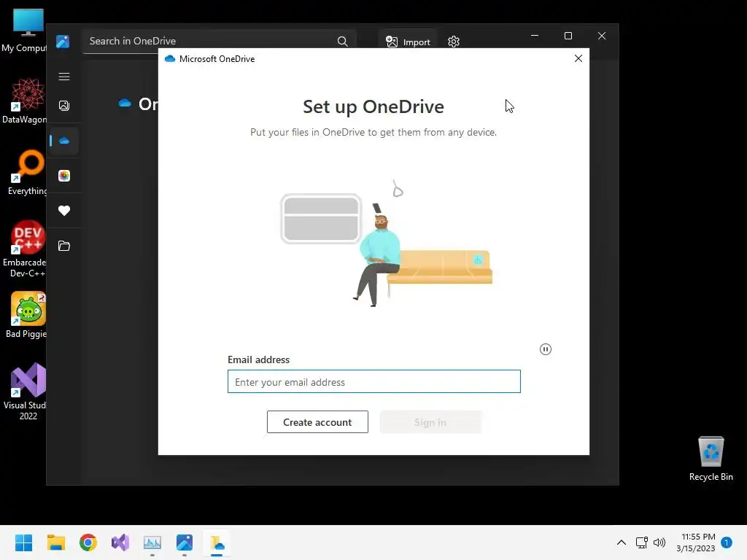Select the Recycle Bin desktop icon
The width and height of the screenshot is (747, 560).
(711, 459)
